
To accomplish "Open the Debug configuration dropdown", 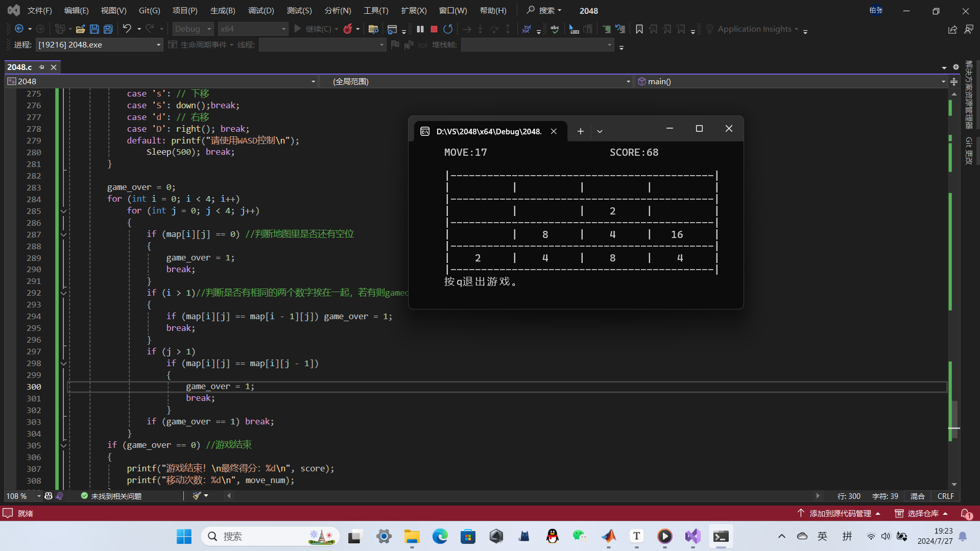I will (x=193, y=29).
